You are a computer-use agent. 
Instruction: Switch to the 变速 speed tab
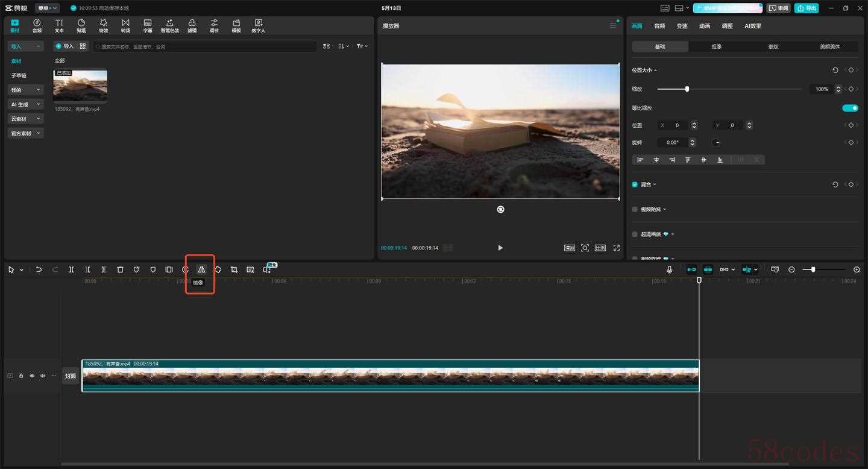tap(682, 26)
